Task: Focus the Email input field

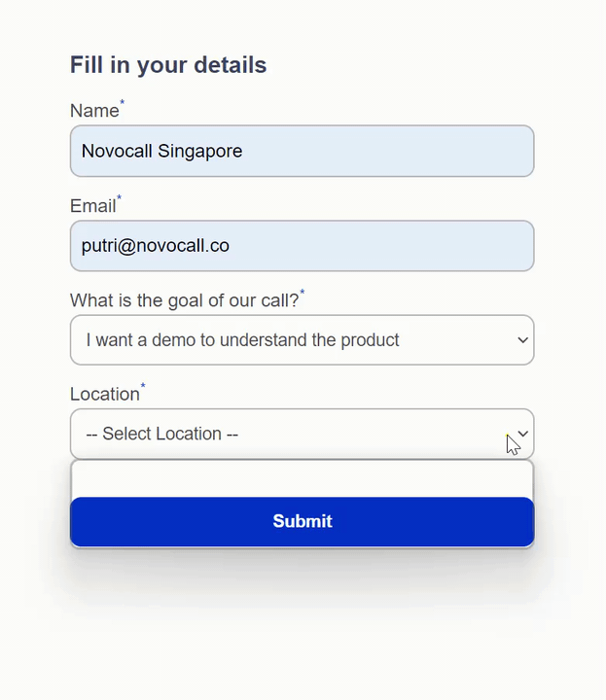Action: pos(302,246)
